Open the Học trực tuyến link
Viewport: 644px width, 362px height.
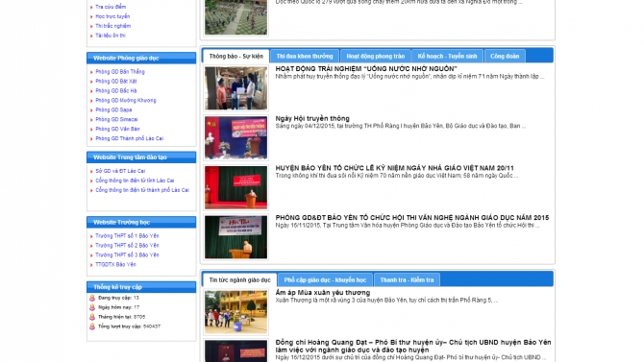tap(112, 16)
